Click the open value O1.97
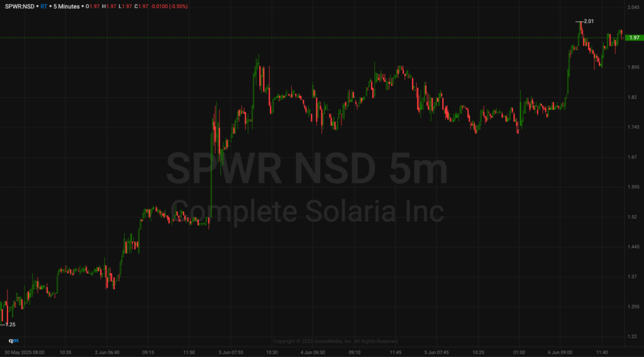This screenshot has width=644, height=357. (92, 6)
